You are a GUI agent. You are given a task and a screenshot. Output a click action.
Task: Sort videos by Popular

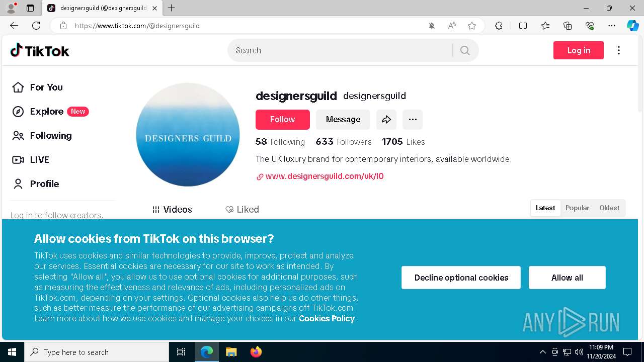click(577, 208)
